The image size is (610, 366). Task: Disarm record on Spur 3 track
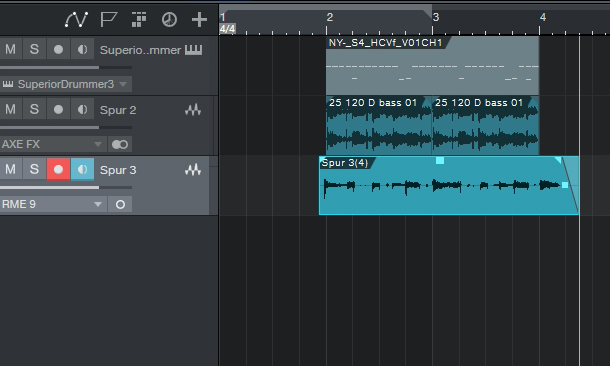pos(58,169)
